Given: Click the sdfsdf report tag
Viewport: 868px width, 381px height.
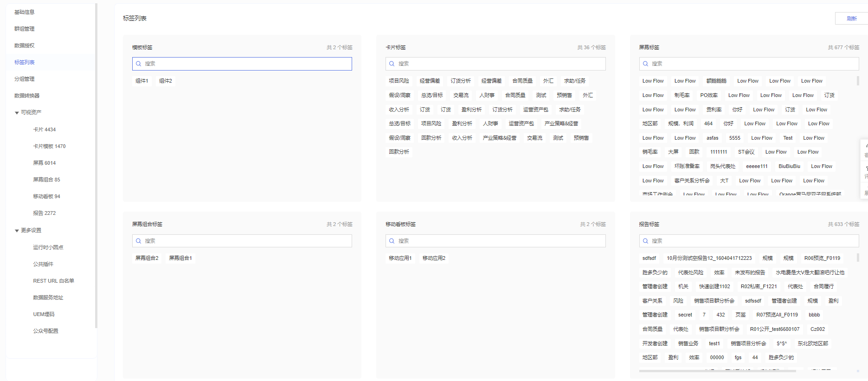Looking at the screenshot, I should point(649,258).
